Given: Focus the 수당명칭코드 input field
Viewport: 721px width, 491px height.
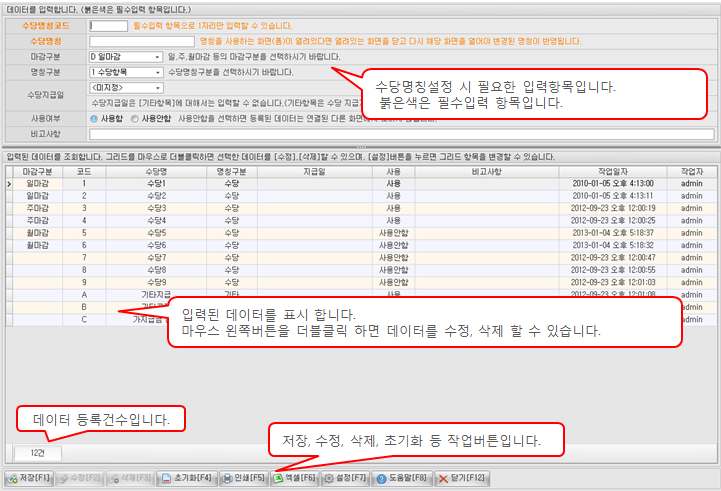Looking at the screenshot, I should pos(109,26).
